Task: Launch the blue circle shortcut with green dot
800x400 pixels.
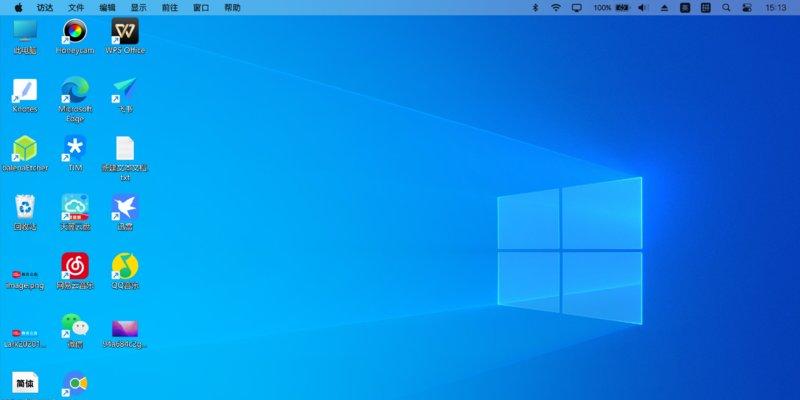Action: coord(75,384)
